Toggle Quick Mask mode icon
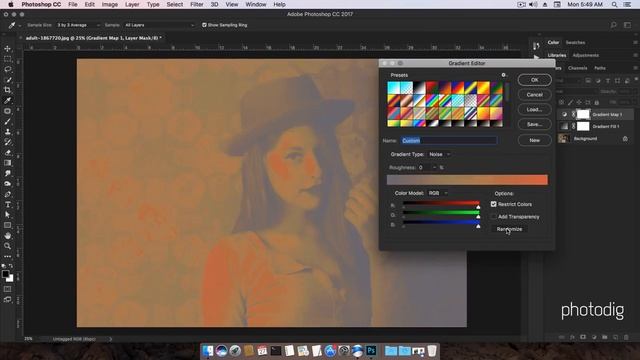 click(7, 289)
